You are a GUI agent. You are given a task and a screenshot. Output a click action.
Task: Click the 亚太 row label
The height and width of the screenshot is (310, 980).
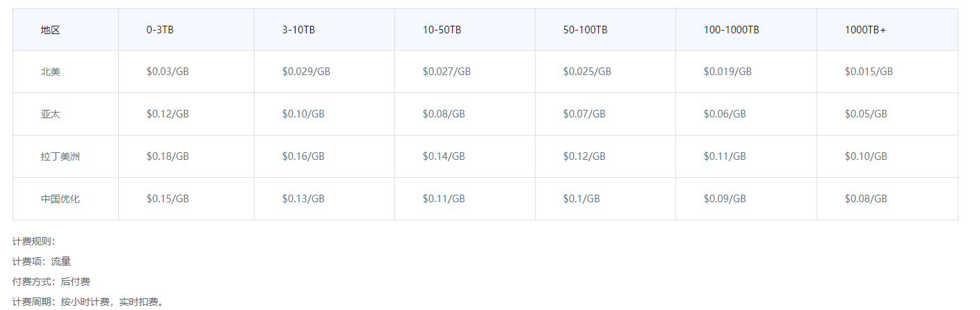click(x=50, y=114)
